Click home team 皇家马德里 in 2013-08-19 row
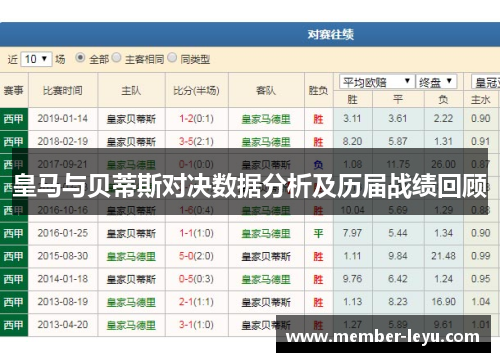This screenshot has height=362, width=500. [x=131, y=302]
